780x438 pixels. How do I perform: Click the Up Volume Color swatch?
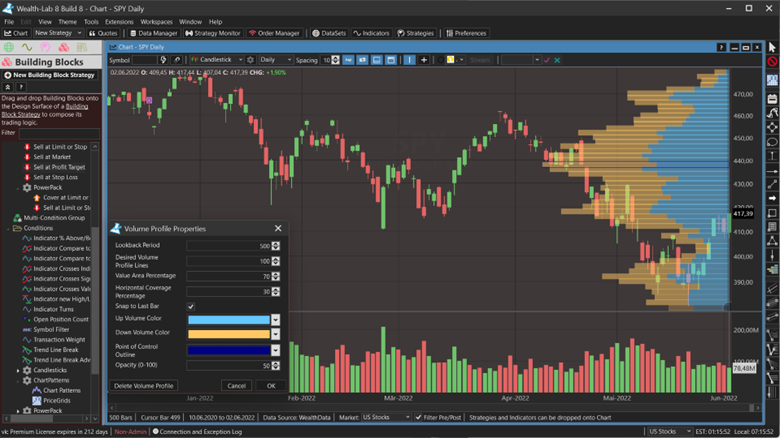(x=228, y=320)
